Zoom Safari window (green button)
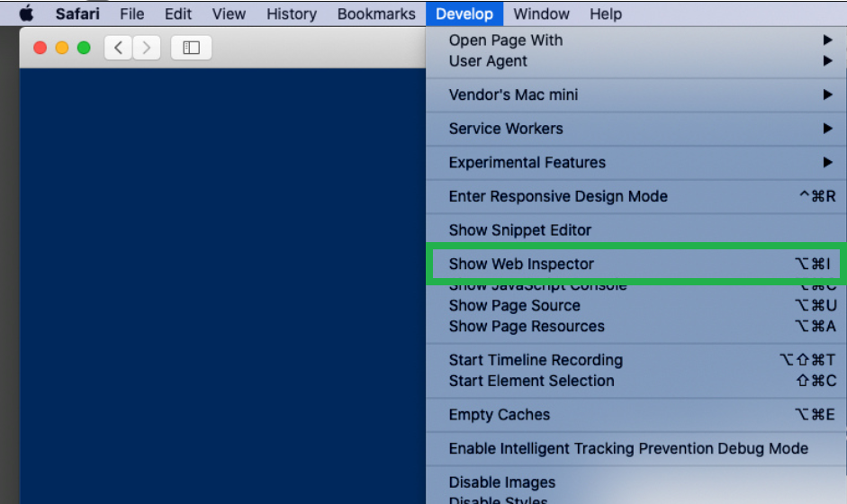The image size is (847, 504). [84, 48]
